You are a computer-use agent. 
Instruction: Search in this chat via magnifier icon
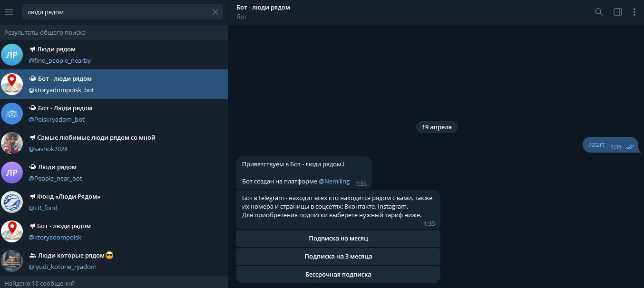click(599, 12)
